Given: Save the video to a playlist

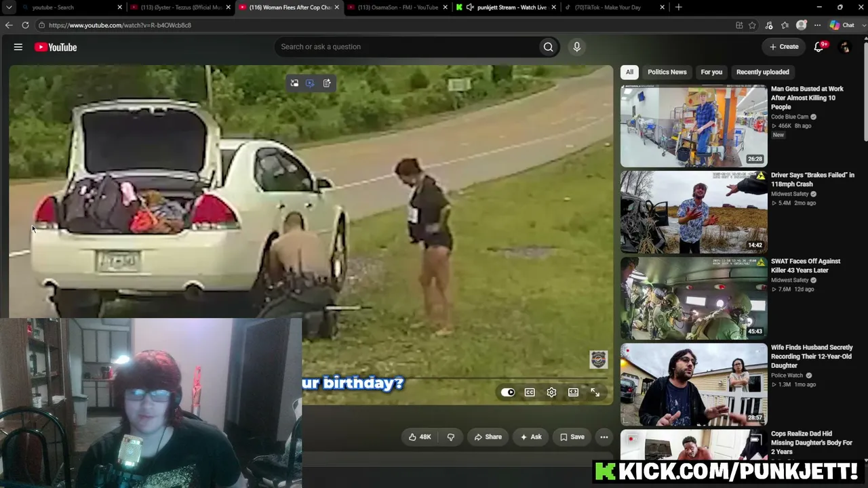Looking at the screenshot, I should 572,437.
